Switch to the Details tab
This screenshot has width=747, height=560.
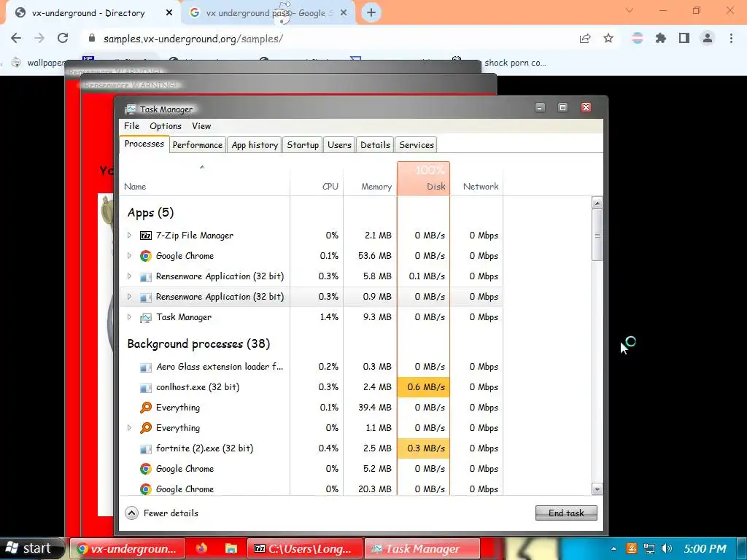click(375, 145)
